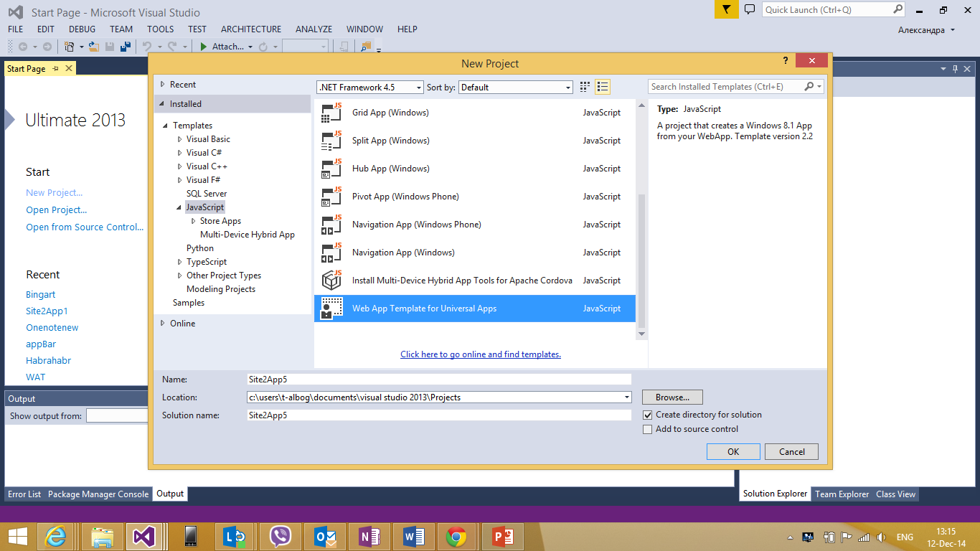Select the Samples tree item

point(189,303)
